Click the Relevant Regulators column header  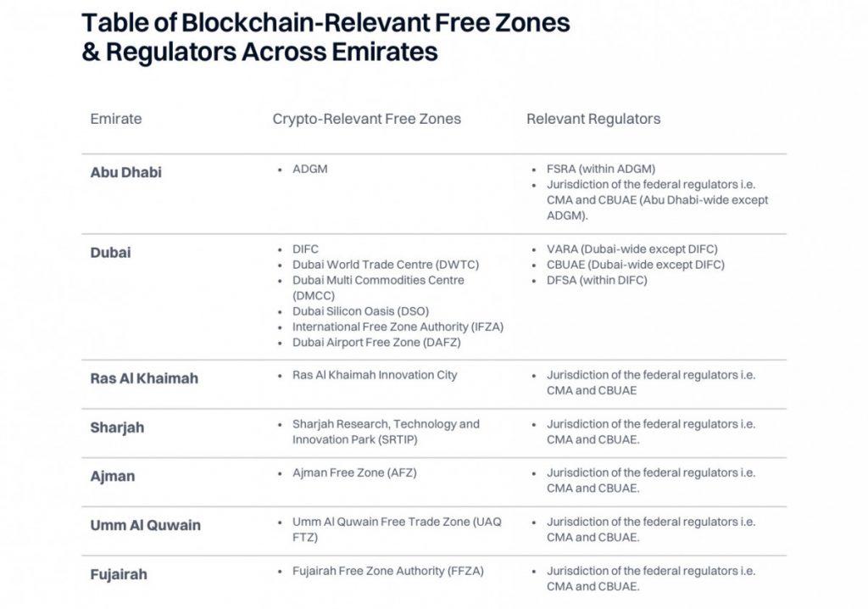click(593, 119)
